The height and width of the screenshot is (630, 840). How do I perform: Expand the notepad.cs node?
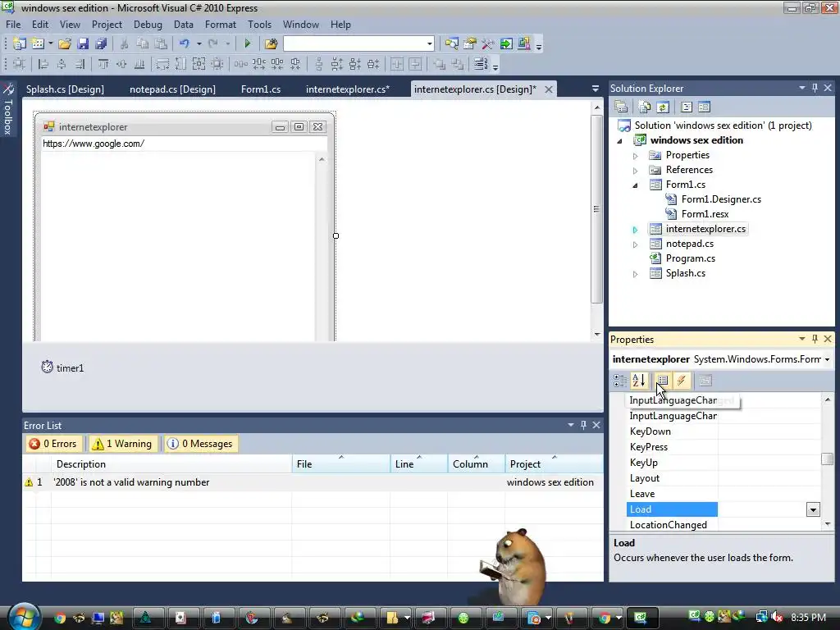[x=636, y=244]
